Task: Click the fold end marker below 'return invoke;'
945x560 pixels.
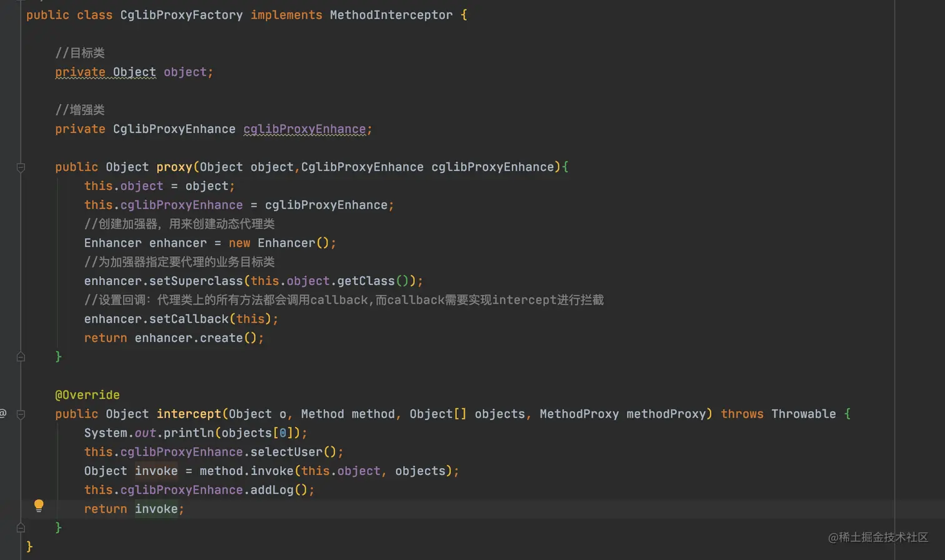Action: pos(21,528)
